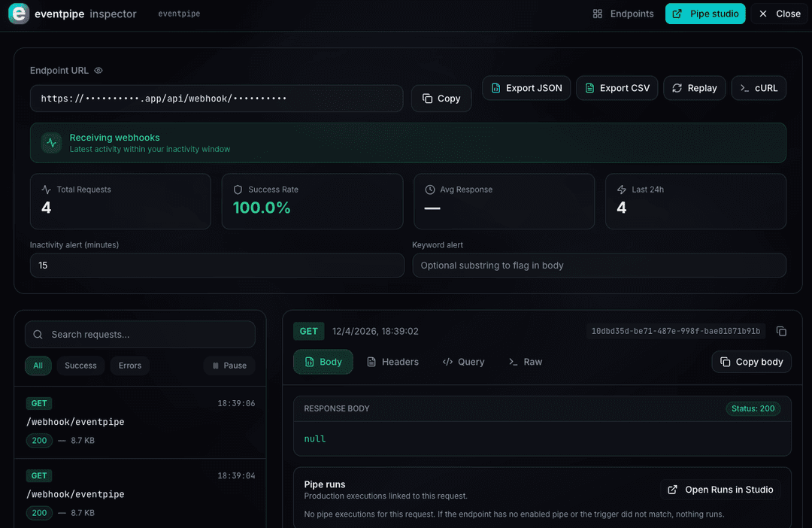Pause incoming request stream
This screenshot has height=528, width=812.
tap(229, 366)
